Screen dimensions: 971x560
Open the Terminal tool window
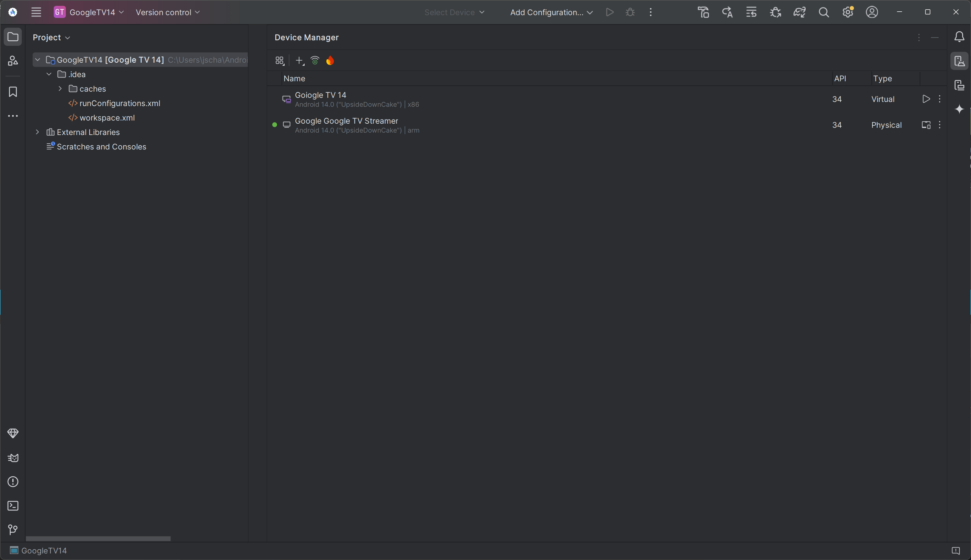(13, 506)
